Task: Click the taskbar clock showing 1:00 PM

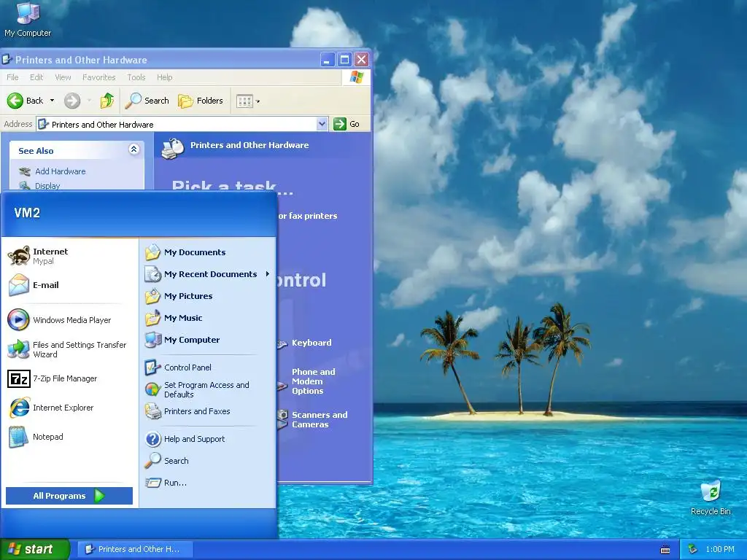Action: [x=720, y=549]
